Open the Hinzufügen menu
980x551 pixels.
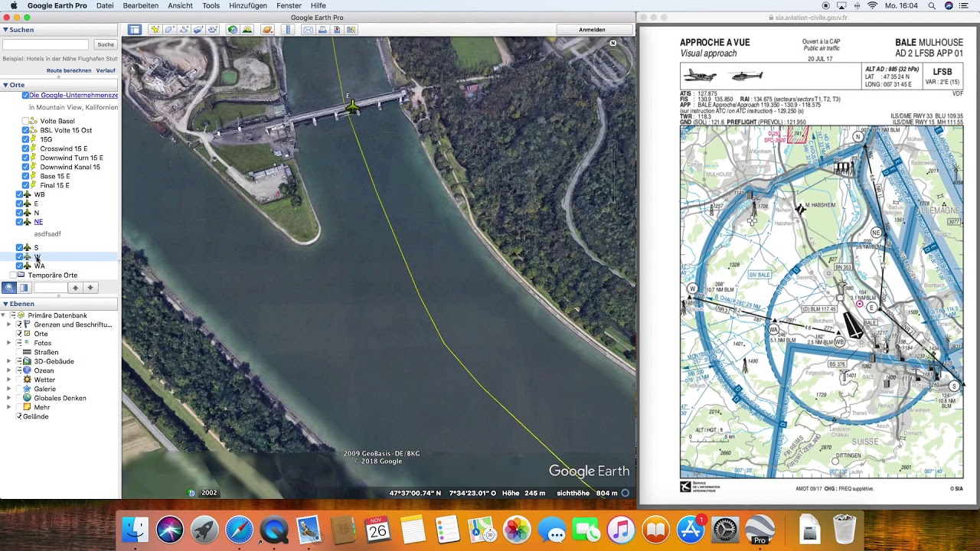click(x=248, y=5)
